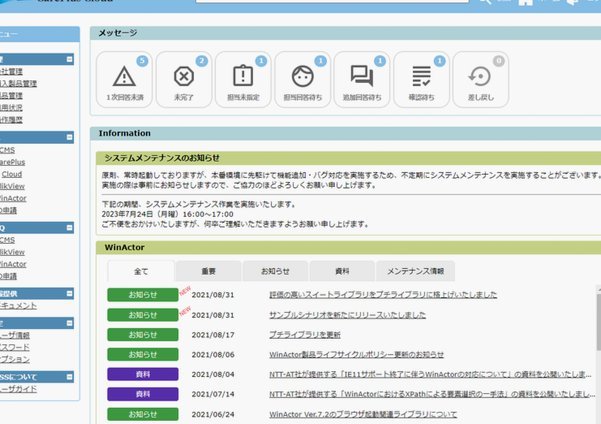Click purple 資料 label dated 2021/08/04
This screenshot has height=424, width=601.
click(143, 374)
